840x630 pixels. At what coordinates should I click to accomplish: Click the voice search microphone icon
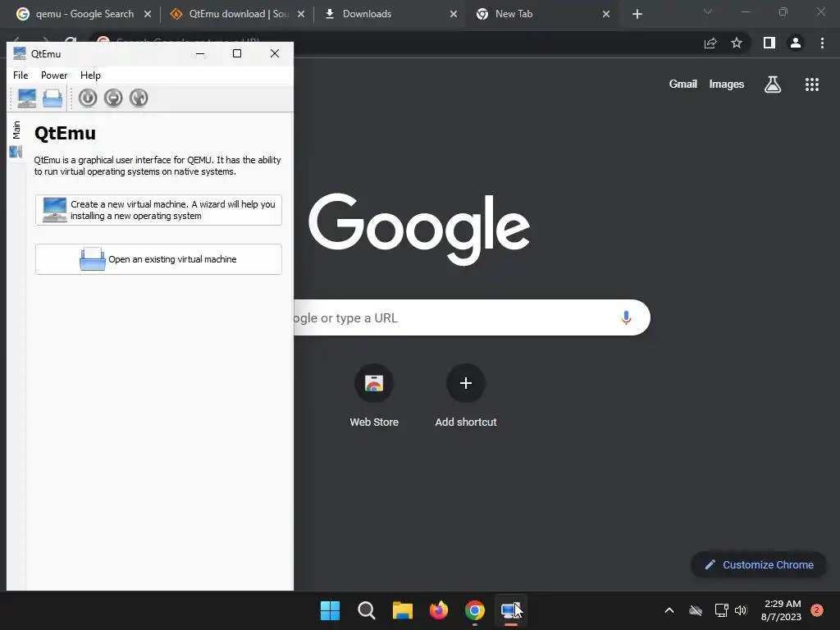click(x=626, y=317)
